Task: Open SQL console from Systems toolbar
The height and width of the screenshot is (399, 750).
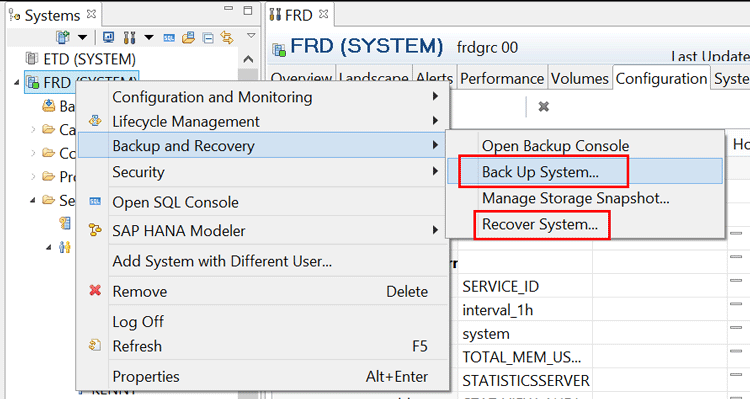Action: click(x=169, y=38)
